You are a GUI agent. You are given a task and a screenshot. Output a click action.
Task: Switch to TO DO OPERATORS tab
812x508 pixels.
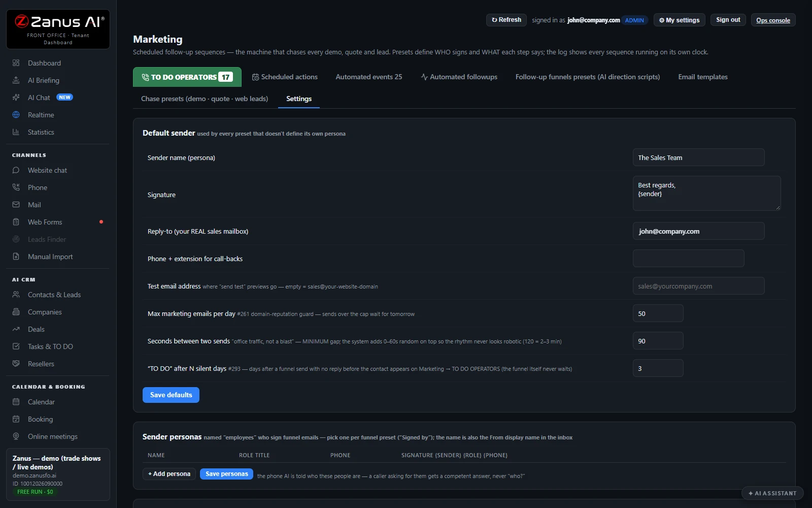click(187, 77)
